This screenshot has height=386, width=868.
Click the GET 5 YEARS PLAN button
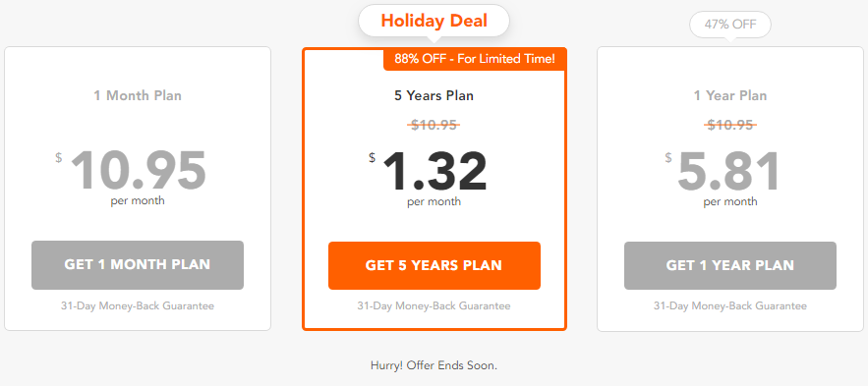click(434, 265)
